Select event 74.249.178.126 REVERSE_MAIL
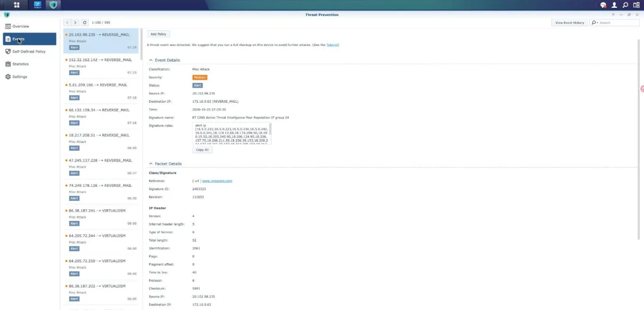Image resolution: width=644 pixels, height=310 pixels. (101, 192)
